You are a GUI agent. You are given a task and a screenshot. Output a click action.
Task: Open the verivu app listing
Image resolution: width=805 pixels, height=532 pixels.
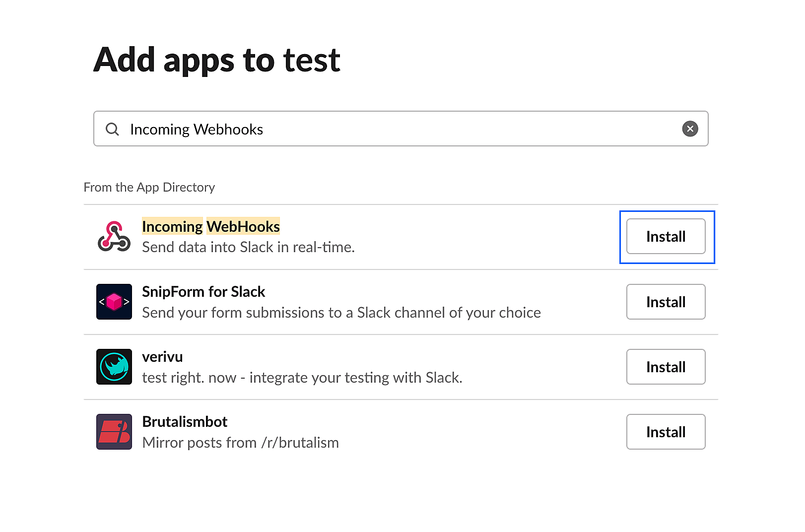pos(162,356)
